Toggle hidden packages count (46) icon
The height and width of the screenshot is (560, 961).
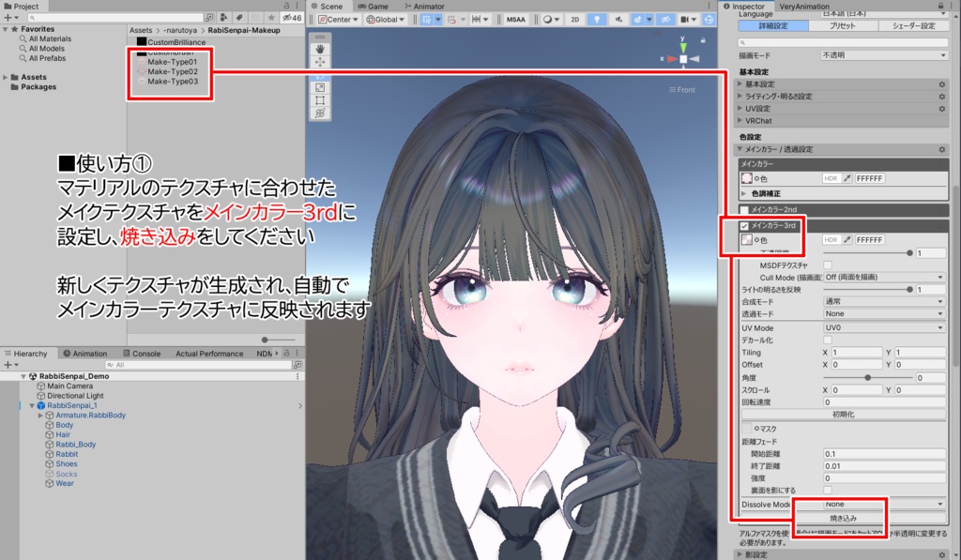tap(292, 18)
